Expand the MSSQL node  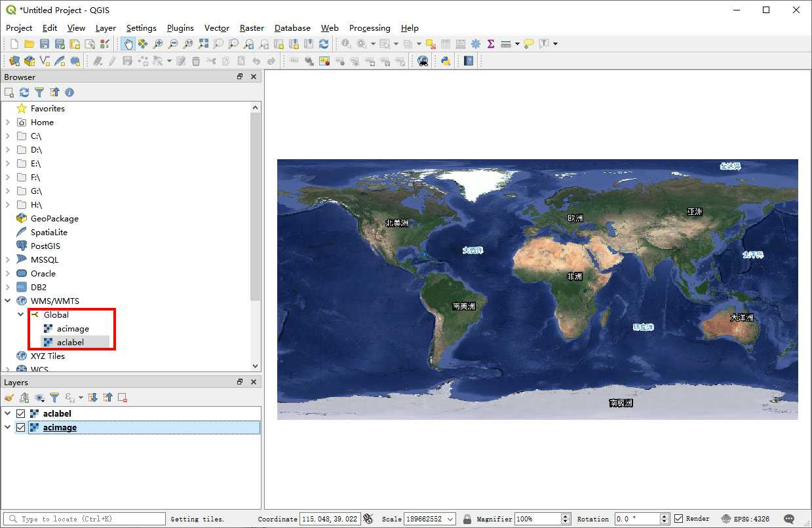click(7, 259)
